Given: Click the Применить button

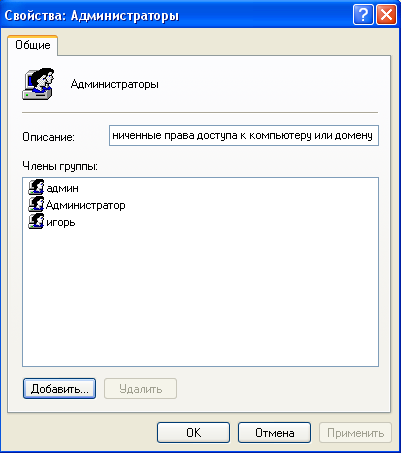Looking at the screenshot, I should point(355,433).
